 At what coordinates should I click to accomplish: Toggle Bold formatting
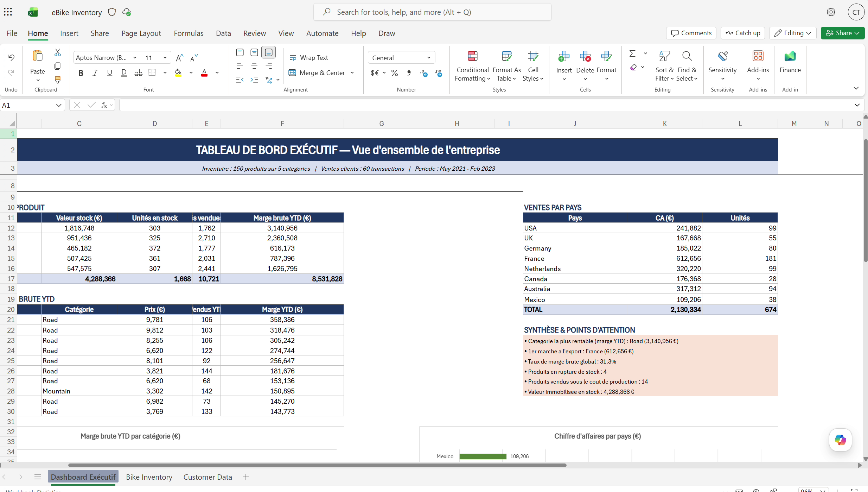click(81, 73)
